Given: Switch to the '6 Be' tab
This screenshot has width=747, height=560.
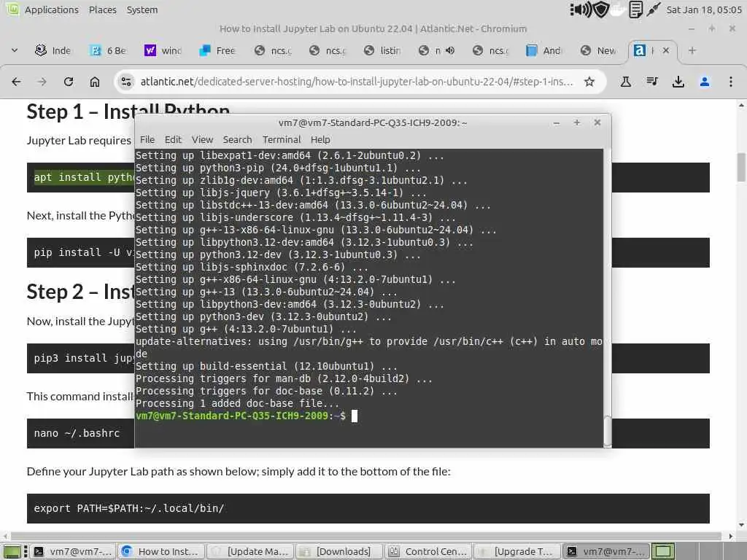Looking at the screenshot, I should (108, 50).
